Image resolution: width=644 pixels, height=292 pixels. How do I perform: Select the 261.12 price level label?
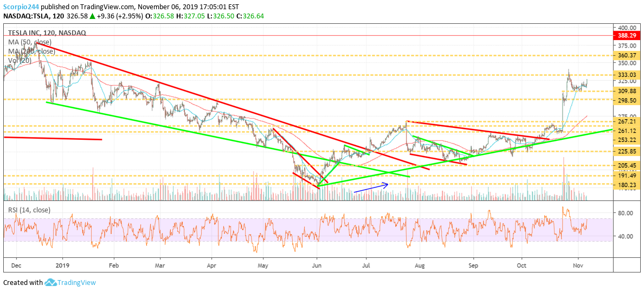click(x=627, y=131)
